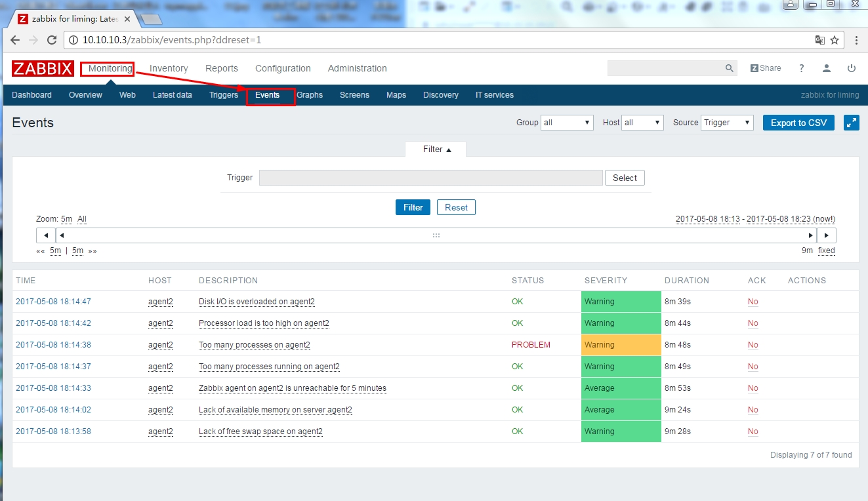Go to the Maps tab

tap(396, 95)
